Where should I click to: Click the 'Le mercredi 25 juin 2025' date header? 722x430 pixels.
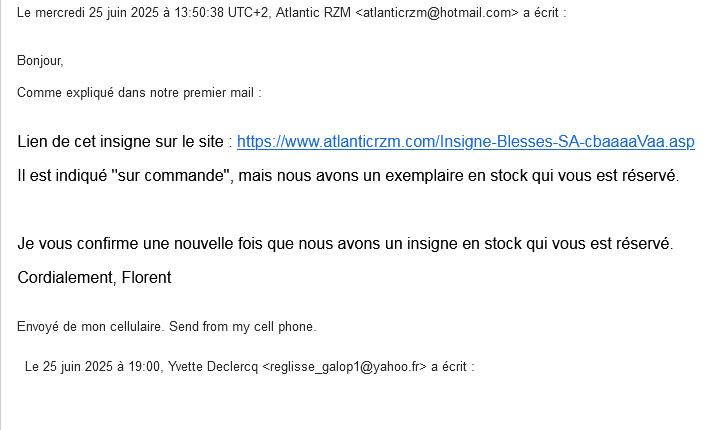point(87,12)
